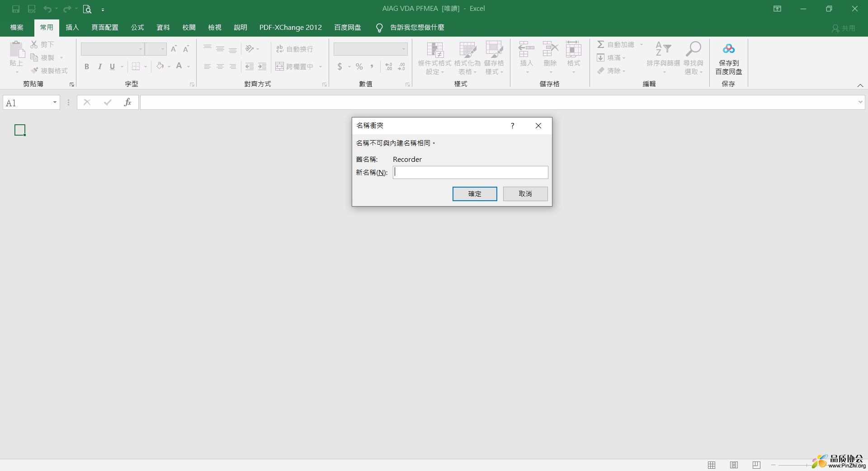Click the Insert cells (插入) icon
This screenshot has width=868, height=471.
527,49
